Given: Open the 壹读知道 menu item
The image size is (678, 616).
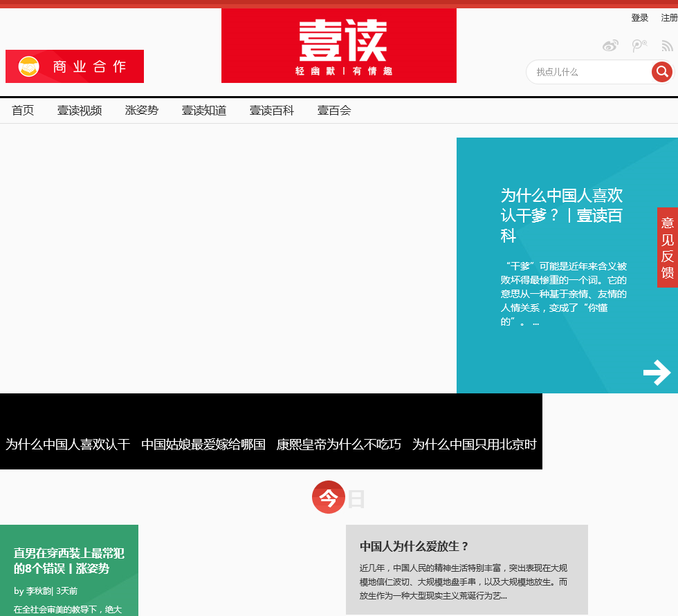Looking at the screenshot, I should [x=204, y=111].
